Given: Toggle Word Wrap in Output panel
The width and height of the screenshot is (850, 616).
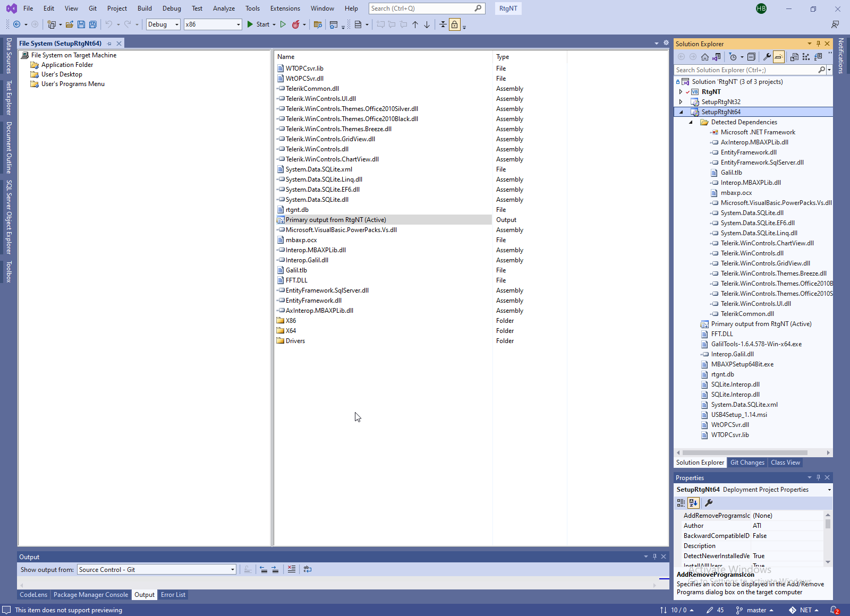Looking at the screenshot, I should (308, 569).
